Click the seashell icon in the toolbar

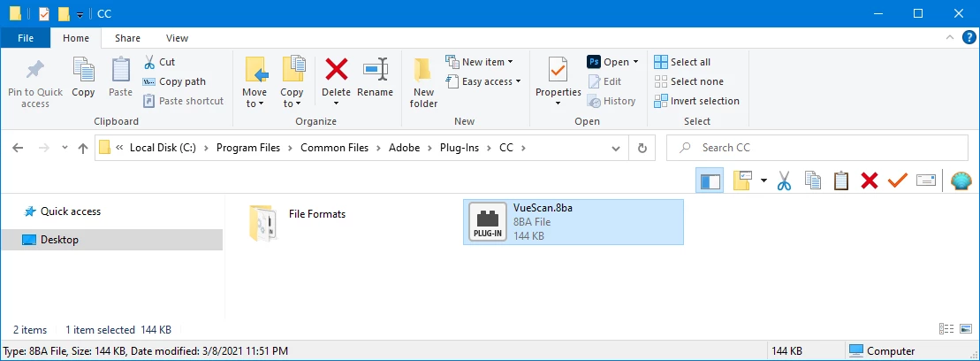click(x=961, y=180)
